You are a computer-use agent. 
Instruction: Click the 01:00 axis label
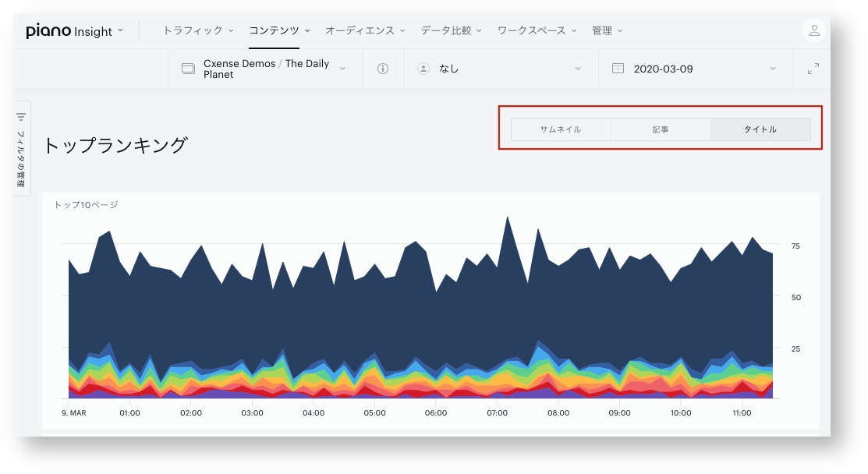click(129, 412)
